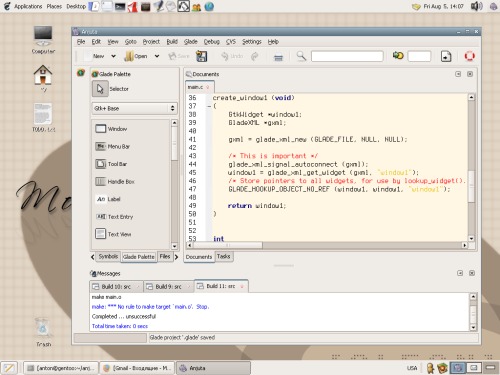
Task: Select the Menu Bar widget in palette
Action: (x=113, y=146)
